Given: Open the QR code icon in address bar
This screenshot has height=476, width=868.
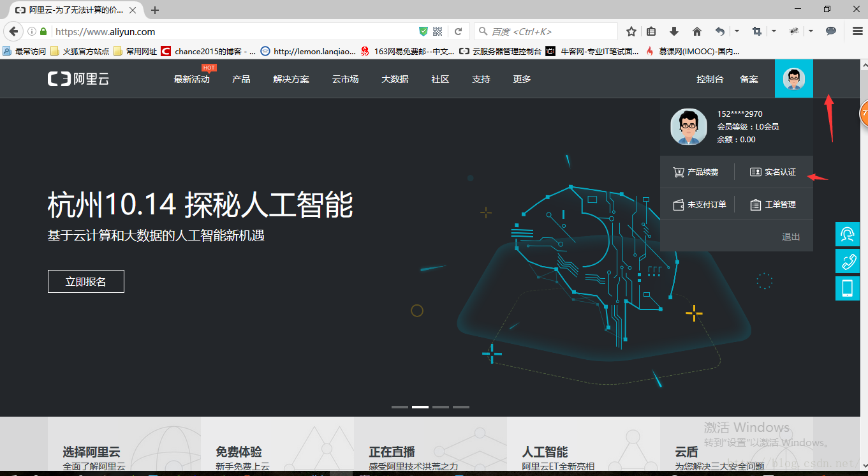Looking at the screenshot, I should (x=438, y=31).
